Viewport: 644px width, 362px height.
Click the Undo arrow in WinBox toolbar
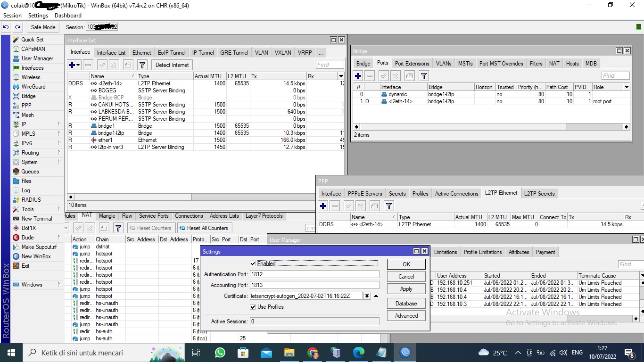pos(6,27)
